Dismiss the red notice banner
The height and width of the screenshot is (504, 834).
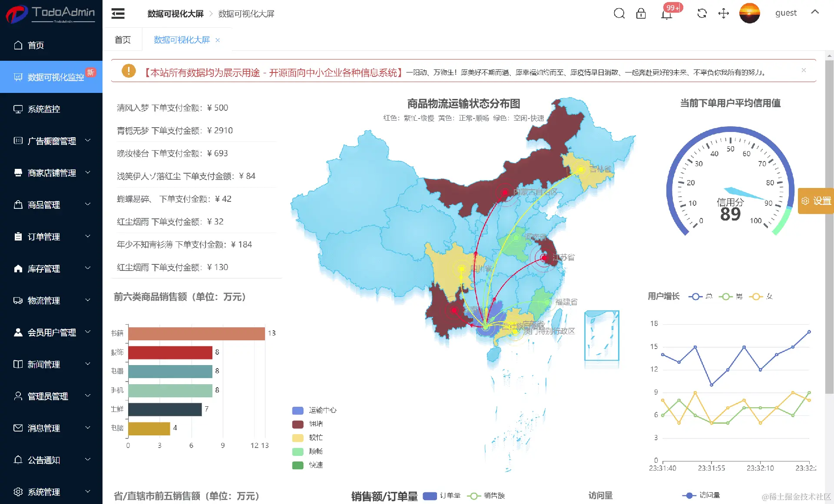[804, 70]
